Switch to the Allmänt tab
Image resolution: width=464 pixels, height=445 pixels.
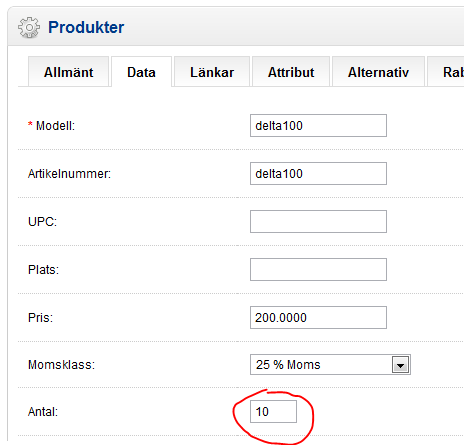[69, 72]
